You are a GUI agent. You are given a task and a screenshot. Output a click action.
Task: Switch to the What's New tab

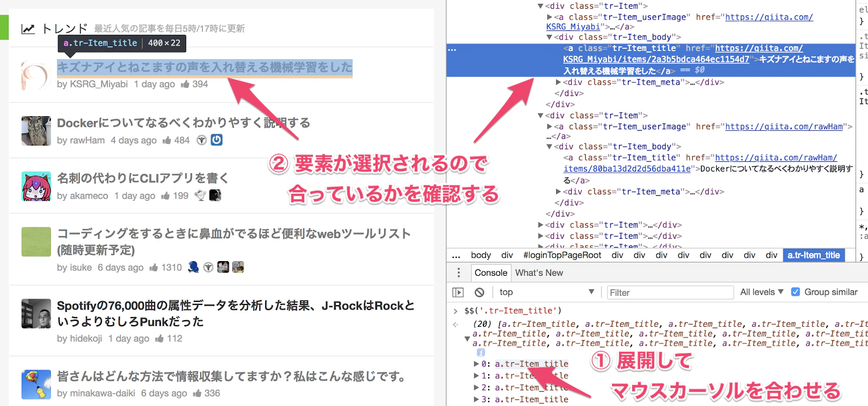pos(539,272)
